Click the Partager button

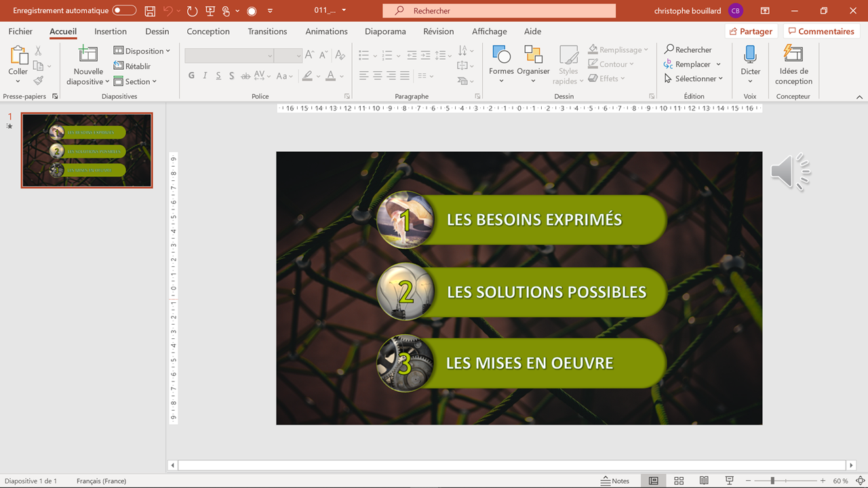751,31
